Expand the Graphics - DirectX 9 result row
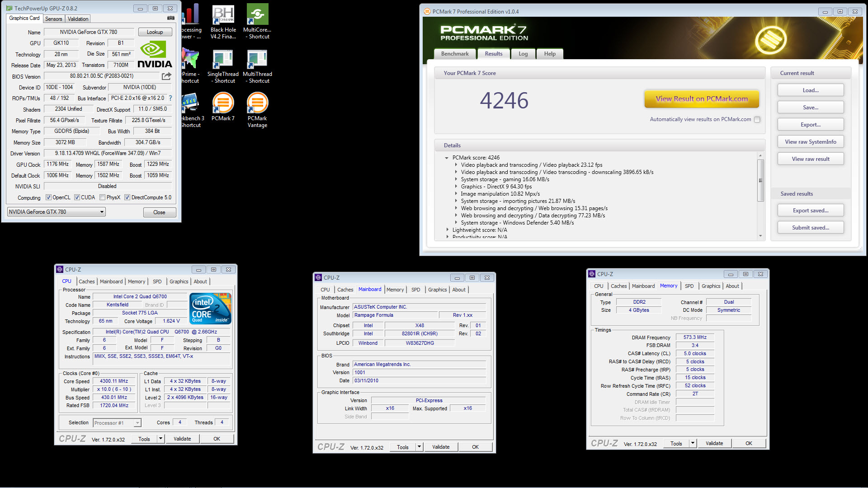Image resolution: width=868 pixels, height=488 pixels. click(456, 187)
